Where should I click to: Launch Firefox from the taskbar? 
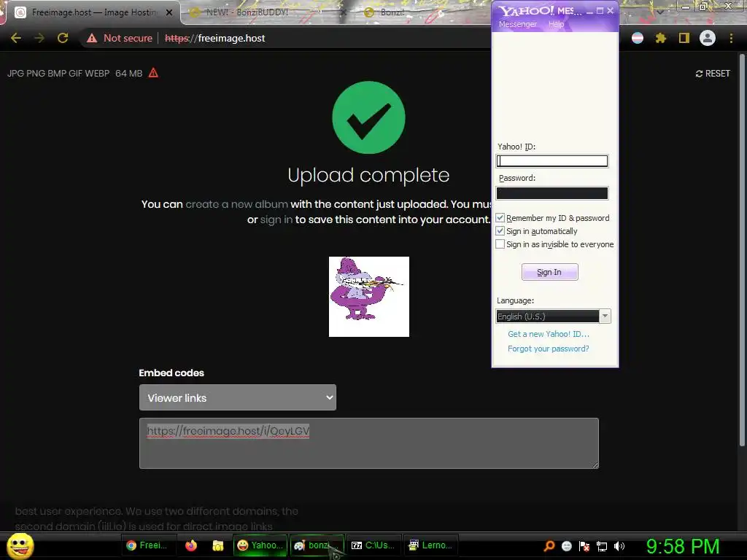[191, 545]
